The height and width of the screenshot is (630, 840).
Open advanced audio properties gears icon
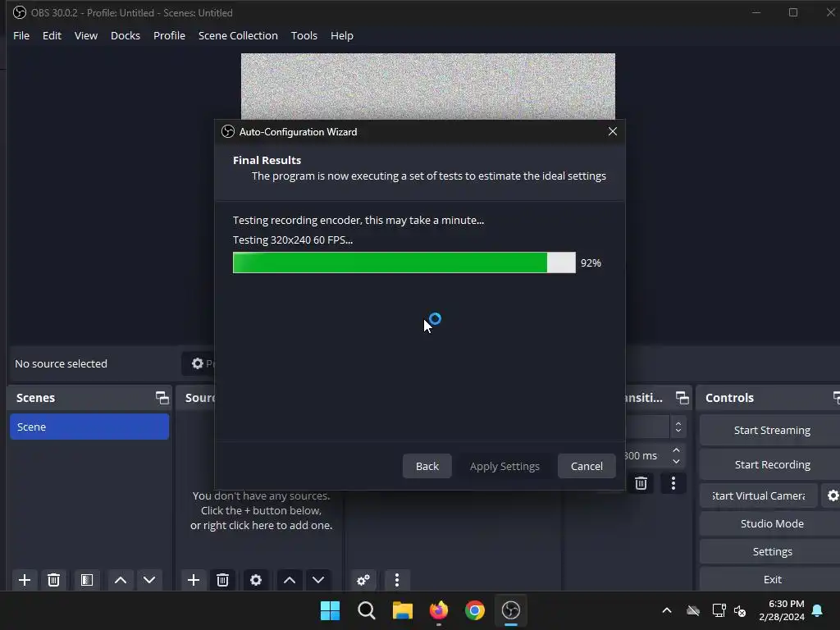pos(363,580)
